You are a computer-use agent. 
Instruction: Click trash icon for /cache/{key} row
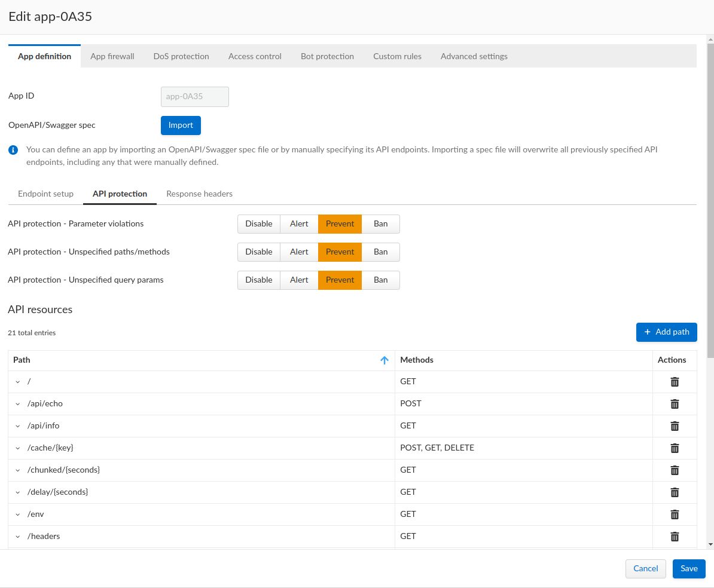pos(675,448)
